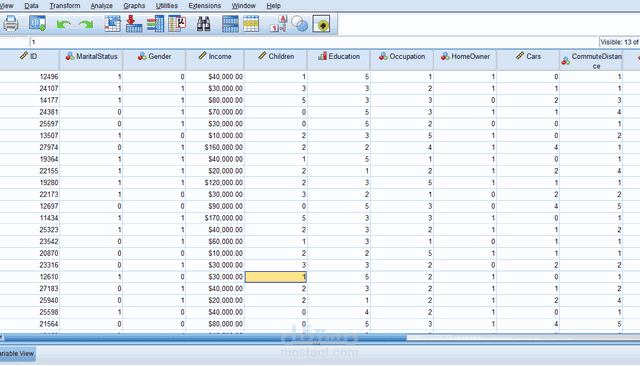
Task: Open the Transform menu
Action: click(x=65, y=6)
